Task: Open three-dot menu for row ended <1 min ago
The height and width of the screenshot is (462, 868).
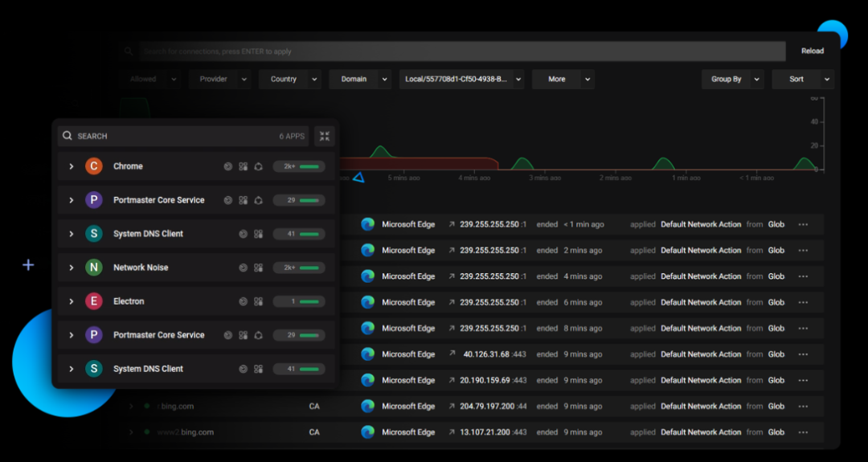Action: point(803,224)
